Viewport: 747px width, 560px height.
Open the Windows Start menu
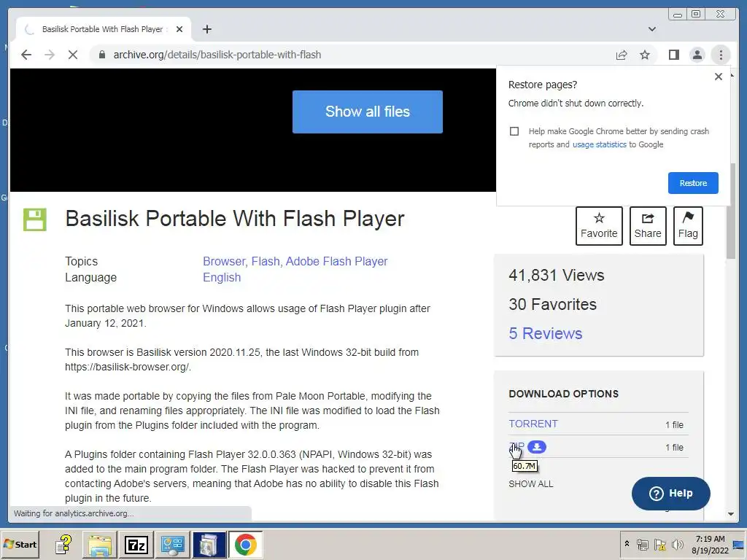coord(20,544)
